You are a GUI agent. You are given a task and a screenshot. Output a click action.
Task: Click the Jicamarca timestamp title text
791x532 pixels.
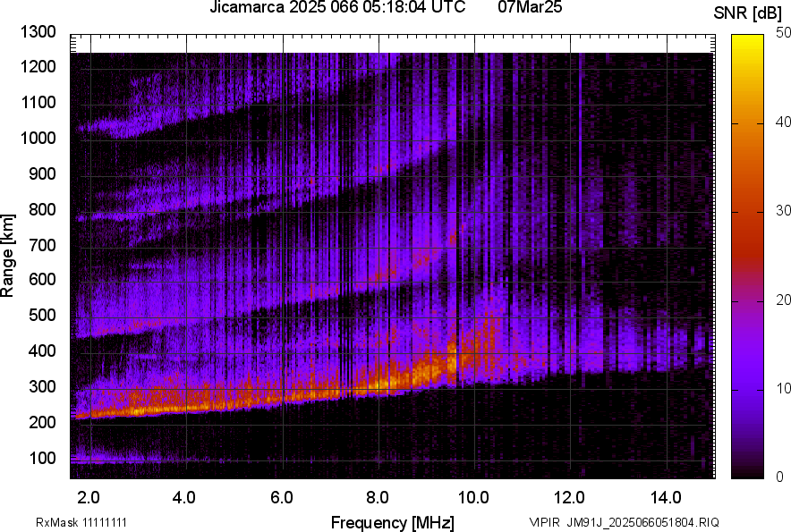(336, 8)
